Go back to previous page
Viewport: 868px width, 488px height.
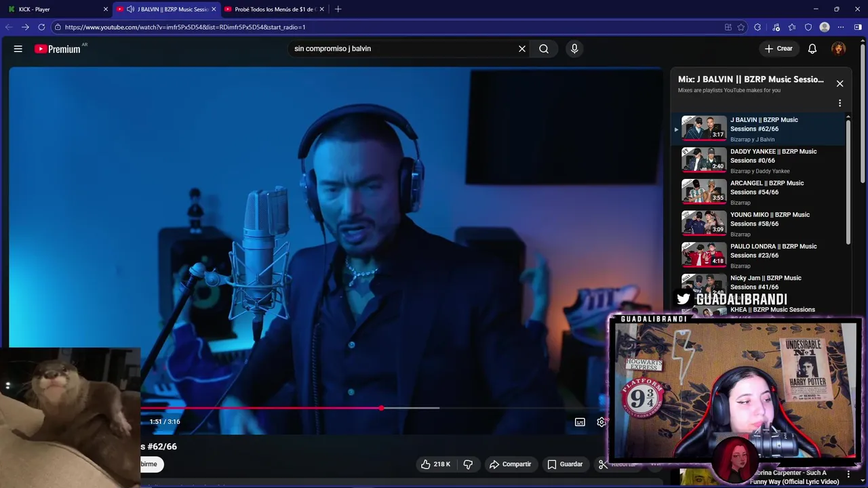coord(8,27)
